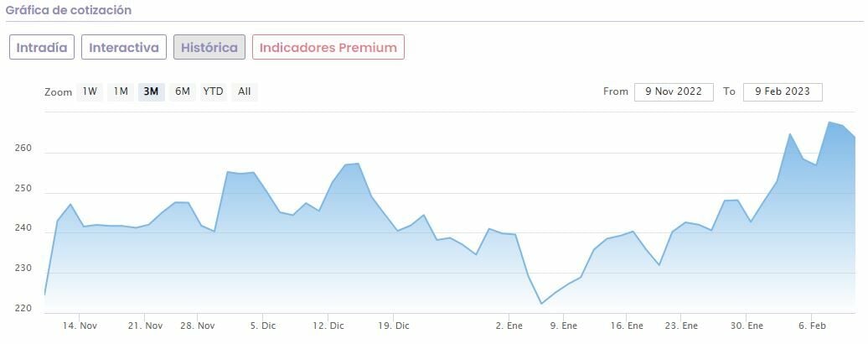The image size is (868, 344).
Task: Choose the 6M zoom range
Action: [x=182, y=91]
